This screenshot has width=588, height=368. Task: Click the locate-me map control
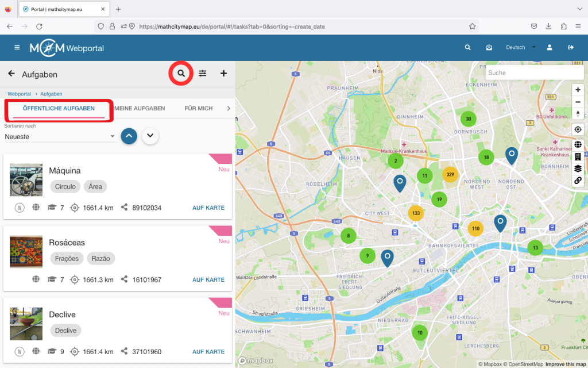[578, 129]
